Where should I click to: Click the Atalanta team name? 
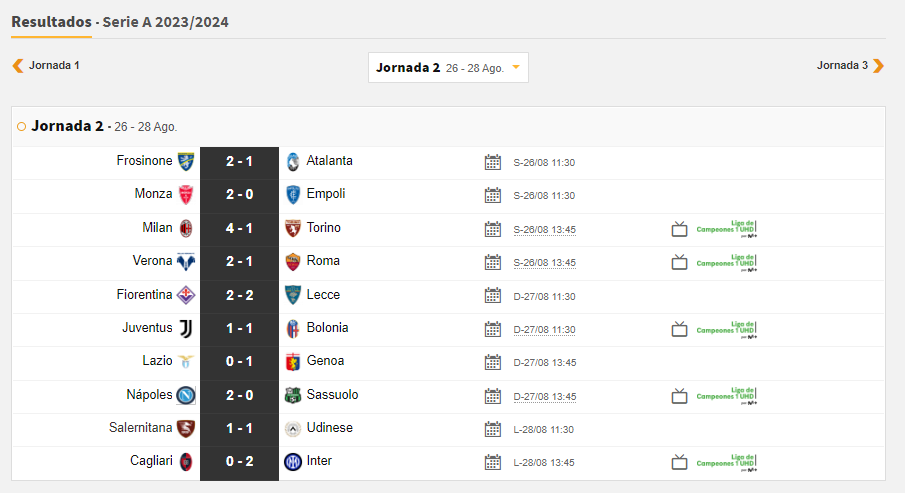(329, 161)
